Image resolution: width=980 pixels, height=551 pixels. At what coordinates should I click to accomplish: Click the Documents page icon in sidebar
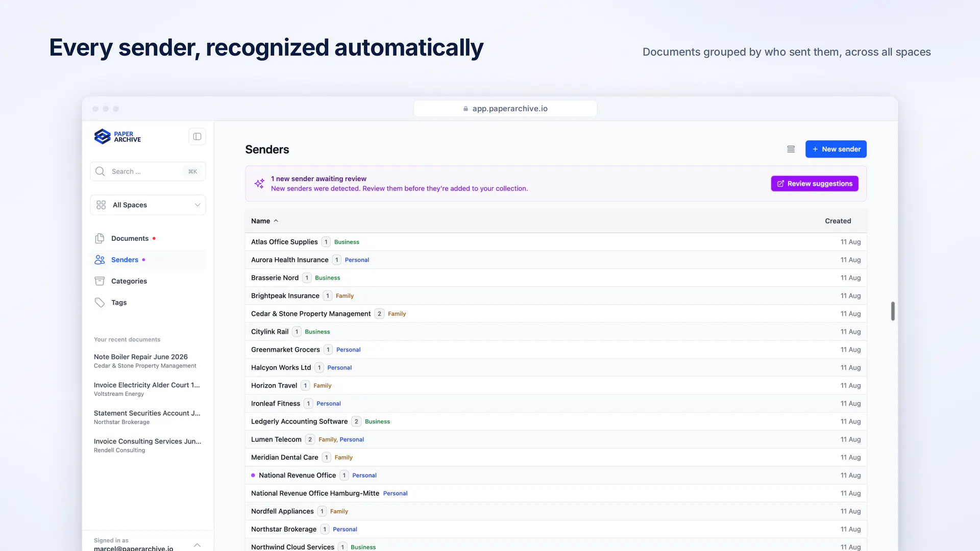point(100,238)
